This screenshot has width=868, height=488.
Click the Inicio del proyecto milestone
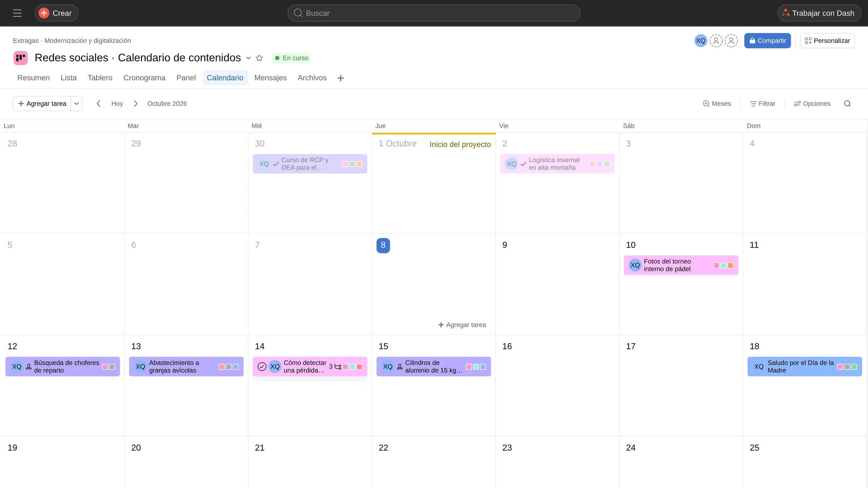(460, 145)
